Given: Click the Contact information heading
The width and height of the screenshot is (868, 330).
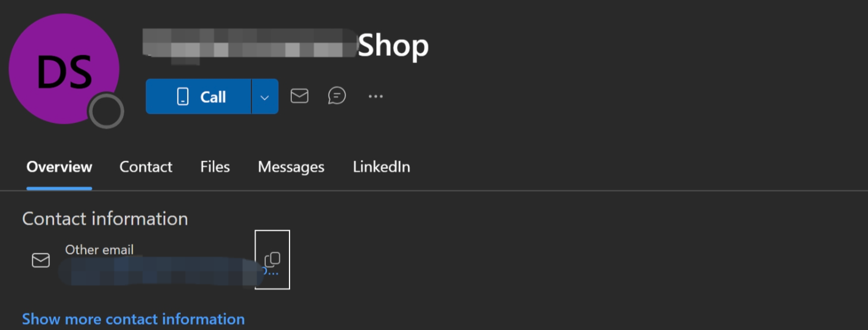Looking at the screenshot, I should tap(105, 219).
